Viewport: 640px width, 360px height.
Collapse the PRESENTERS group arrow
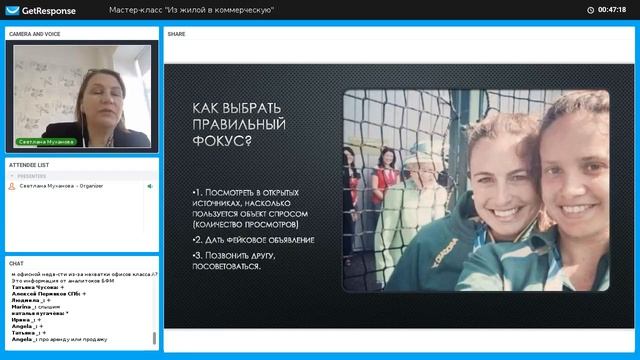click(x=12, y=176)
